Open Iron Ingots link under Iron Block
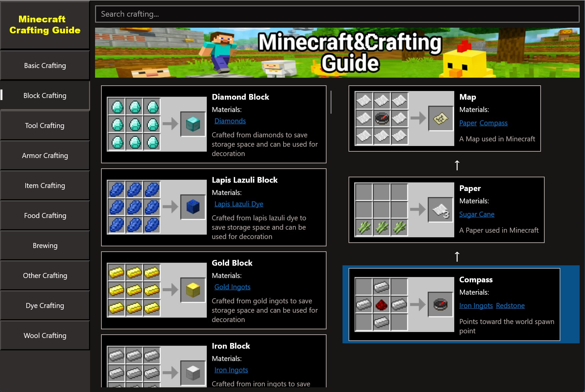The image size is (585, 392). pyautogui.click(x=231, y=370)
